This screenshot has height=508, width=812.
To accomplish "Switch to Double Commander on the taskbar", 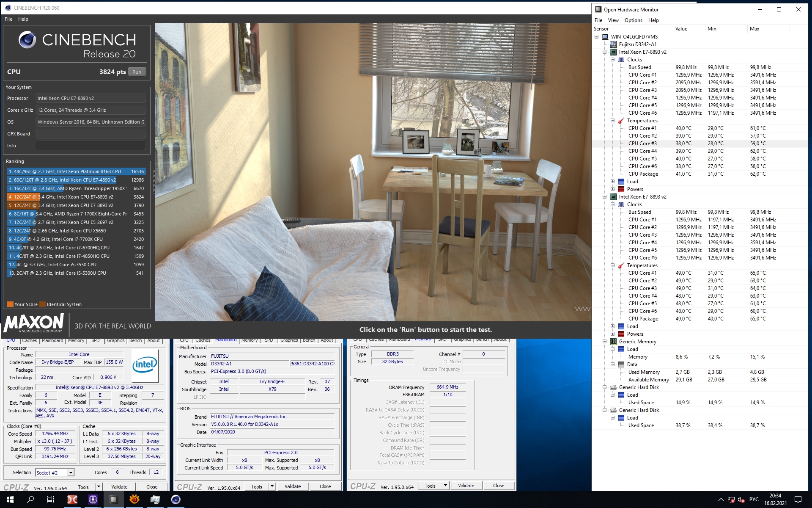I will pyautogui.click(x=72, y=500).
